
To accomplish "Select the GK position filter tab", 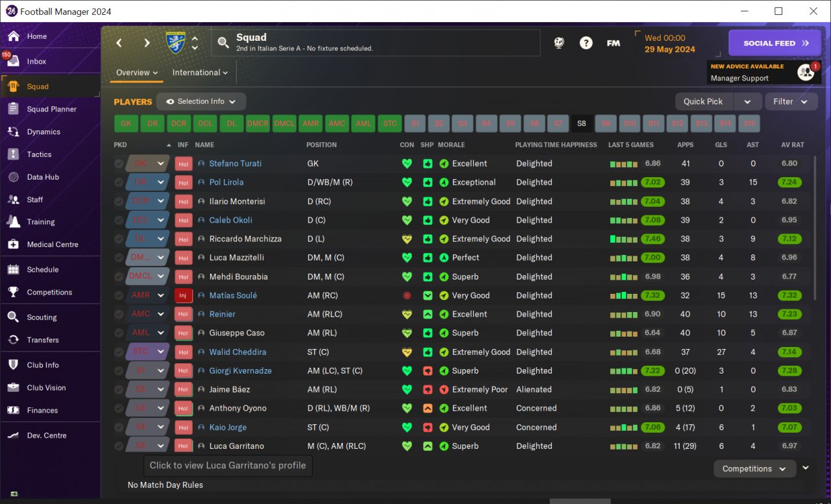I will click(x=126, y=123).
